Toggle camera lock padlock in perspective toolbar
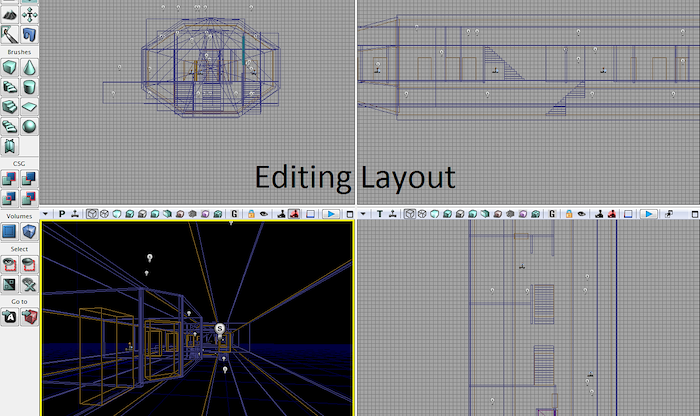This screenshot has height=416, width=700. point(251,214)
